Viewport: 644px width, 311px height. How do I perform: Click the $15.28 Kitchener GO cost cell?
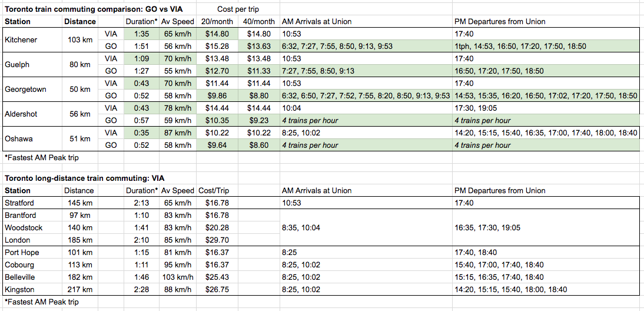pos(217,47)
